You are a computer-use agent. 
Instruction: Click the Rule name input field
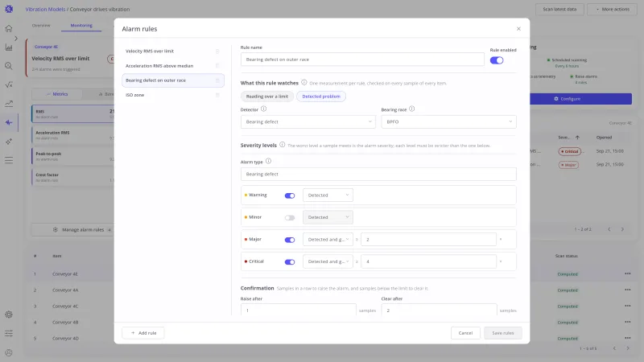[362, 60]
